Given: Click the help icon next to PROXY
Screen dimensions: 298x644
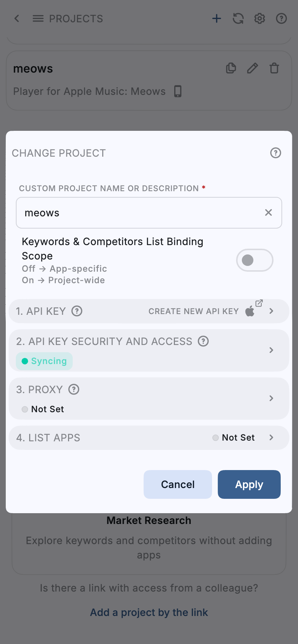Looking at the screenshot, I should [74, 389].
